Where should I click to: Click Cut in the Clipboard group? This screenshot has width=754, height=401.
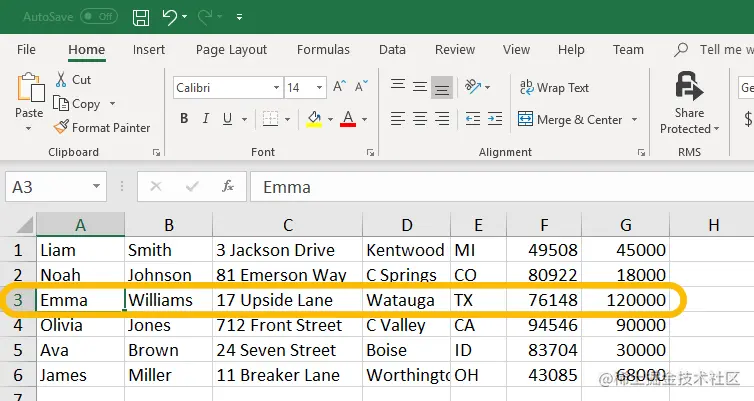click(x=73, y=79)
